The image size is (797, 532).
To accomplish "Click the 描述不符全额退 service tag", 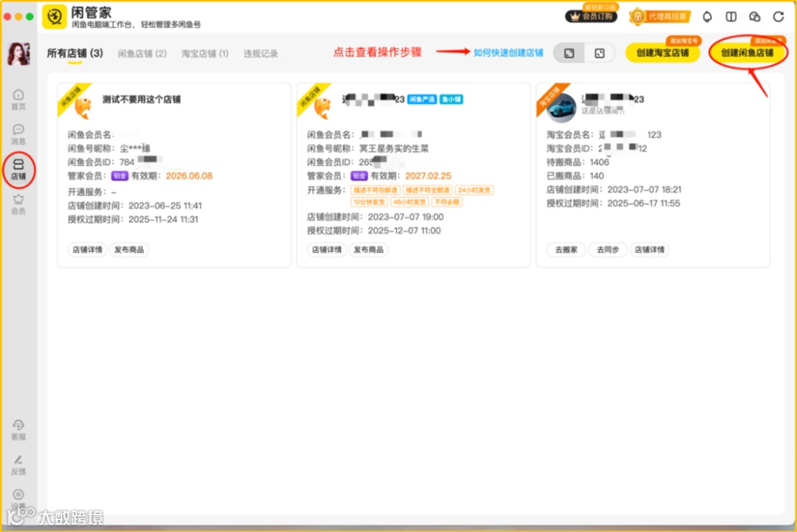I will tap(427, 190).
